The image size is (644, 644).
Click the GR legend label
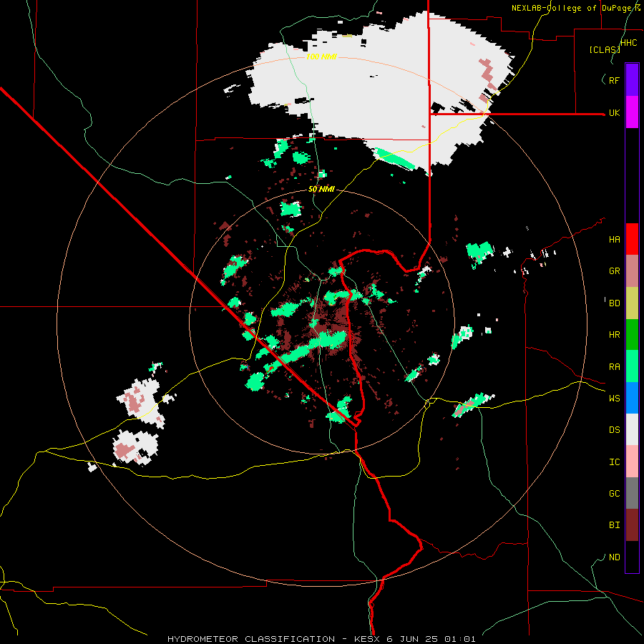click(x=614, y=271)
